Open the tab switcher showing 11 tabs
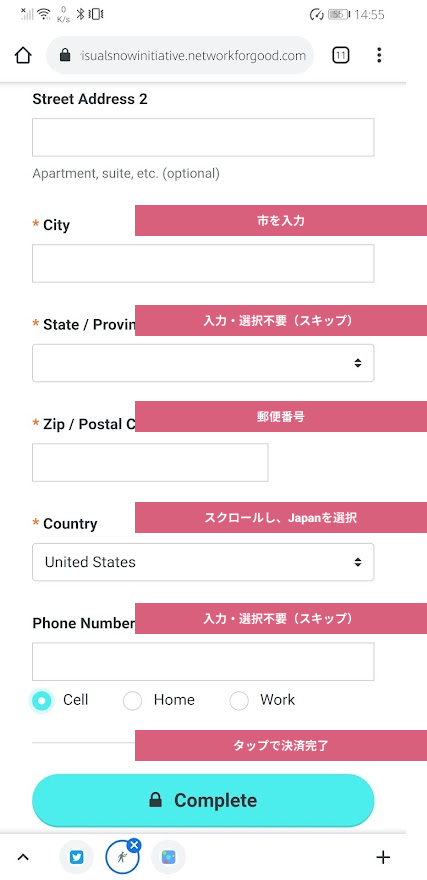The height and width of the screenshot is (880, 427). [x=341, y=55]
